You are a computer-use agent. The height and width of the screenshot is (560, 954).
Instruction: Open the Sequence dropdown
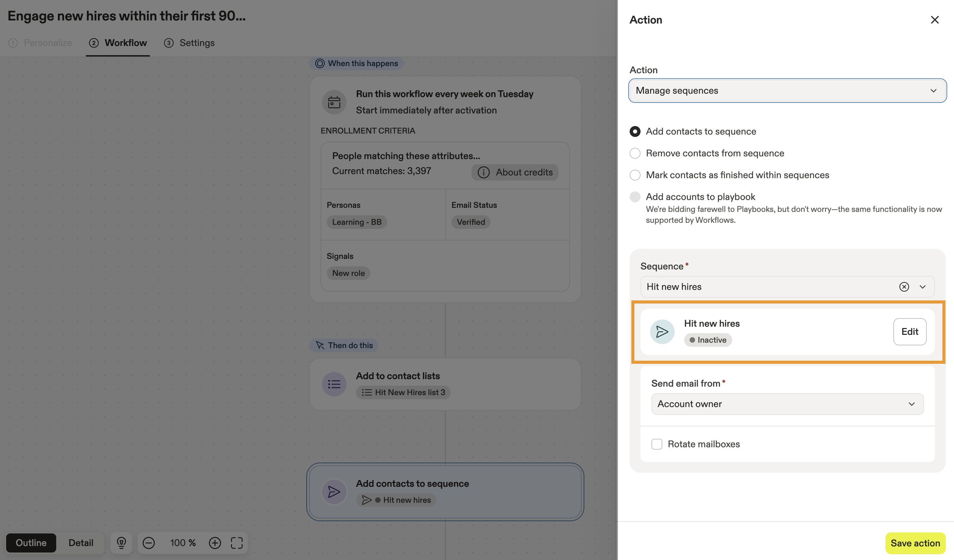click(923, 286)
